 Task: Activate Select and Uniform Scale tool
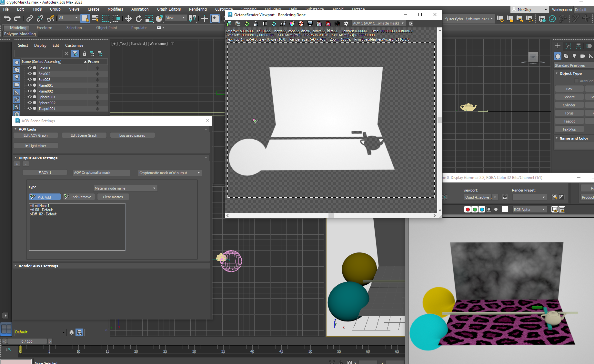(x=149, y=18)
